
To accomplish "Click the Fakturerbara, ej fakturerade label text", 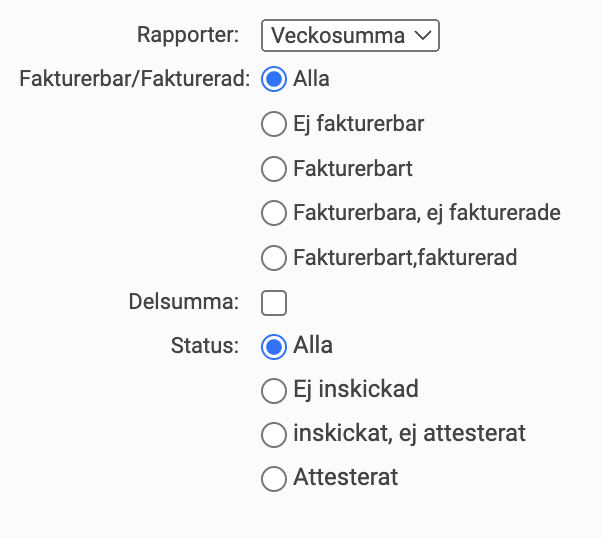I will click(x=426, y=213).
